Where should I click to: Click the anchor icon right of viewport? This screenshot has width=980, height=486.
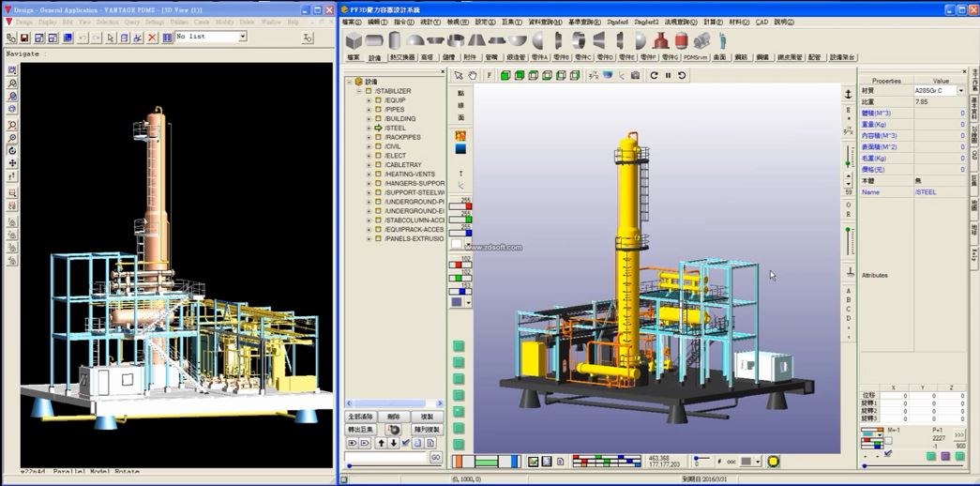click(848, 94)
